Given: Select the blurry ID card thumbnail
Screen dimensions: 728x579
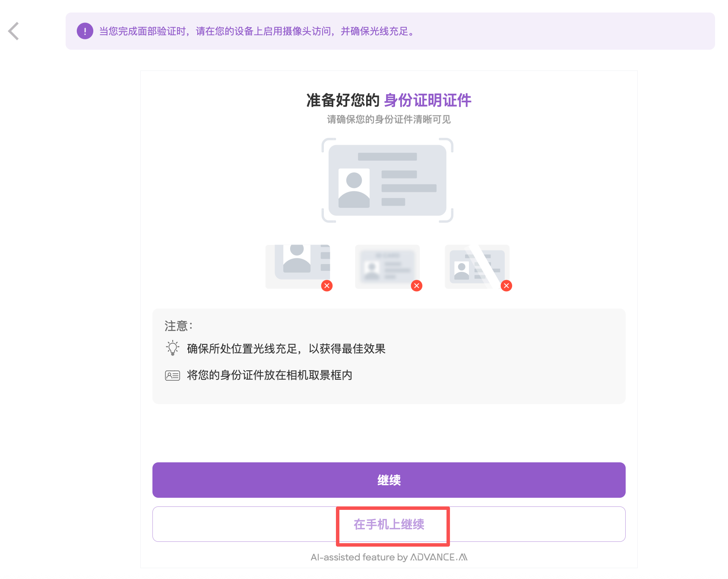Looking at the screenshot, I should pos(387,266).
